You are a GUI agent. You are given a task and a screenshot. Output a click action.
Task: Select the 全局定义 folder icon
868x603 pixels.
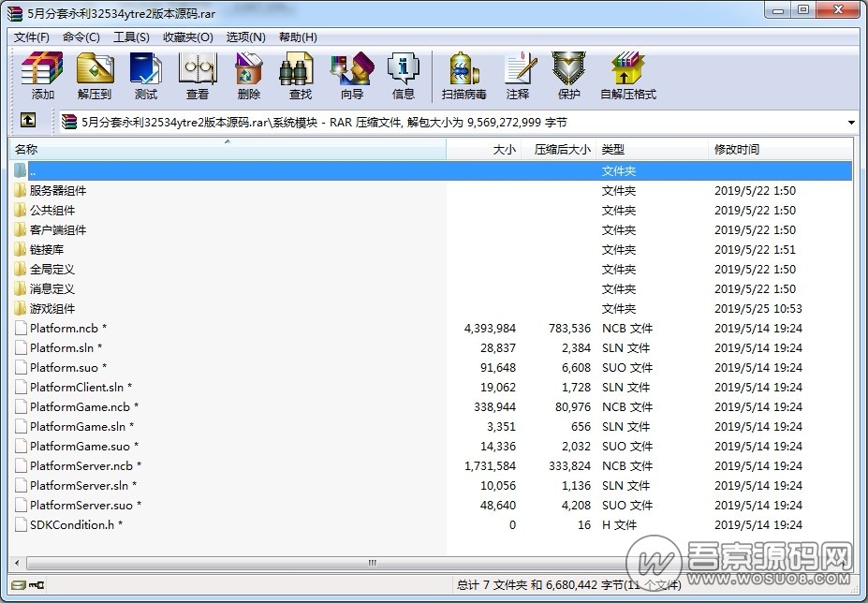coord(21,269)
